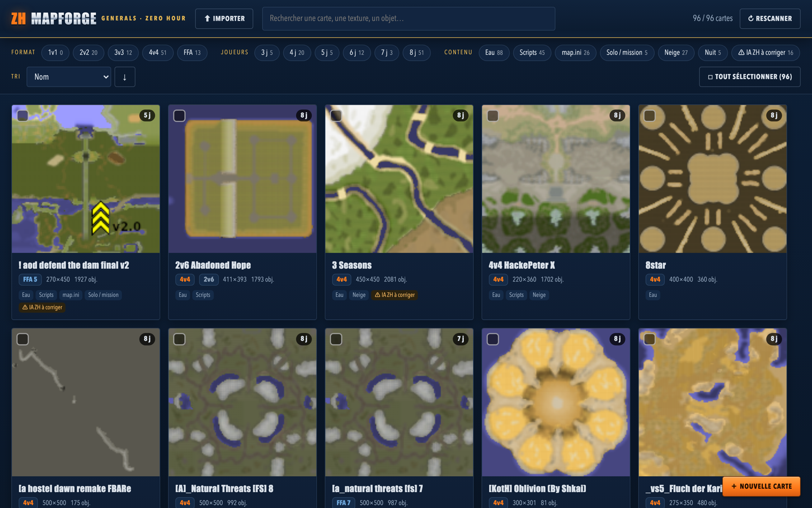Filter maps with 8 players
This screenshot has height=508, width=812.
(x=417, y=53)
